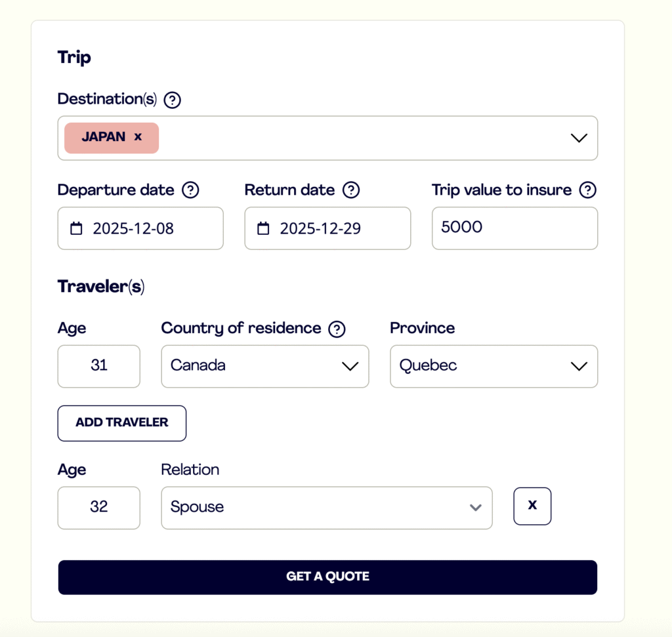
Task: Open the Province dropdown showing Quebec
Action: tap(493, 366)
